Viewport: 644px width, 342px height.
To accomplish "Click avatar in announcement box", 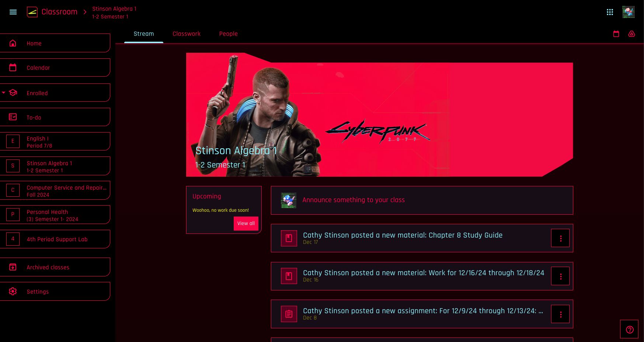I will [289, 200].
